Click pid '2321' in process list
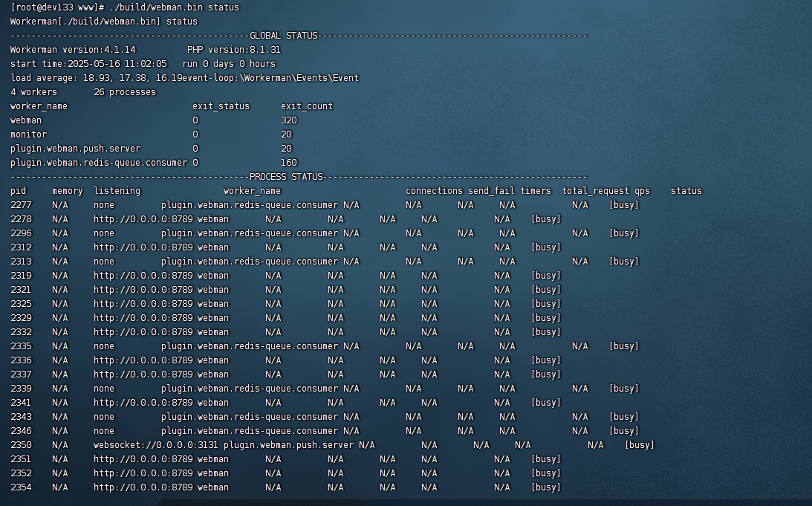 (x=21, y=290)
